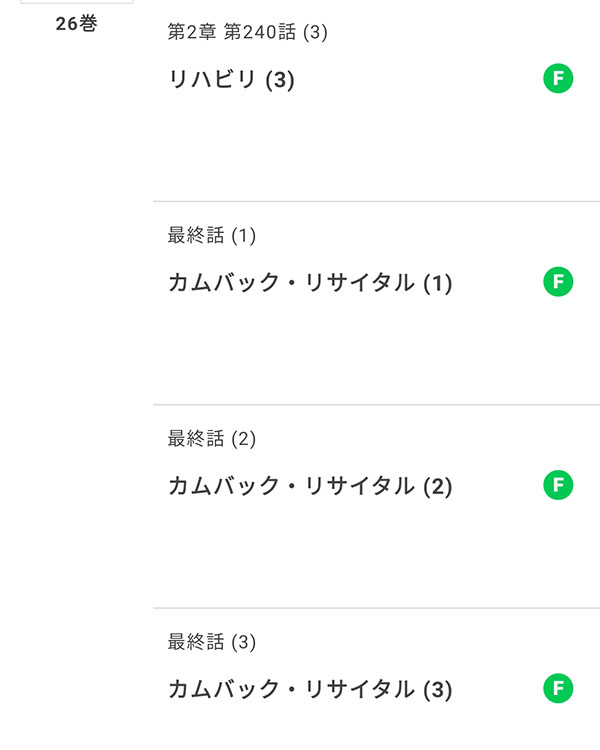Open episode カムバック・リサイタル (2)
The width and height of the screenshot is (600, 750).
click(x=310, y=486)
